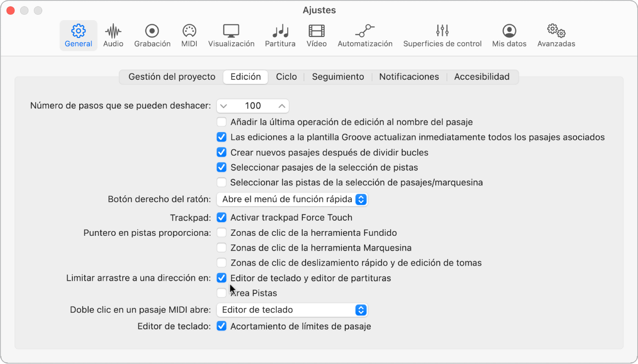The width and height of the screenshot is (638, 364).
Task: Open the Audio settings pane
Action: pyautogui.click(x=113, y=34)
